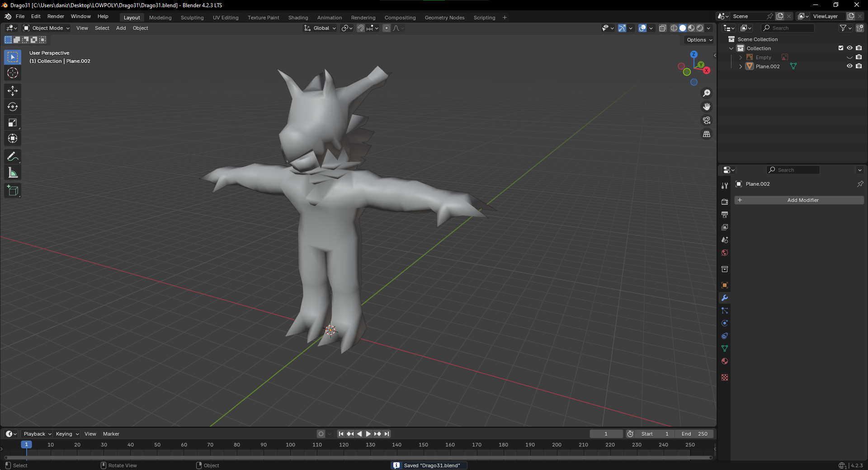Switch perspective/orthographic grid icon
The height and width of the screenshot is (470, 868).
pos(707,134)
